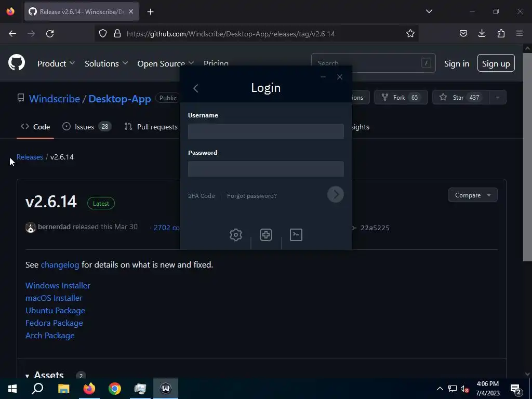Open File Explorer from taskbar
The width and height of the screenshot is (532, 399).
pyautogui.click(x=63, y=389)
